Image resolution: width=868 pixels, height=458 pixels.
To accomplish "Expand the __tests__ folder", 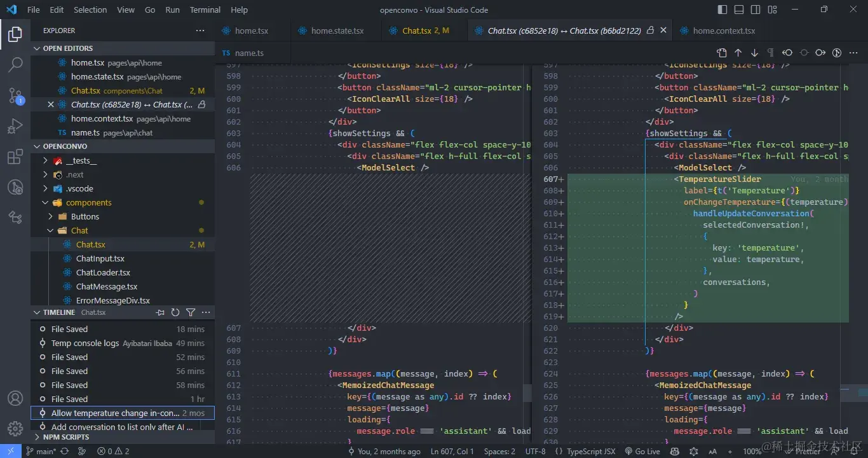I will [72, 160].
